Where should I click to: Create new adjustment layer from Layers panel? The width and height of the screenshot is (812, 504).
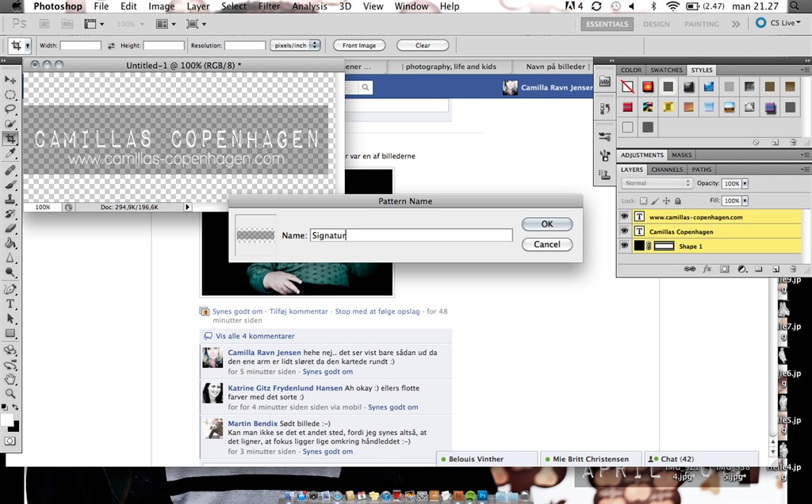[x=741, y=269]
